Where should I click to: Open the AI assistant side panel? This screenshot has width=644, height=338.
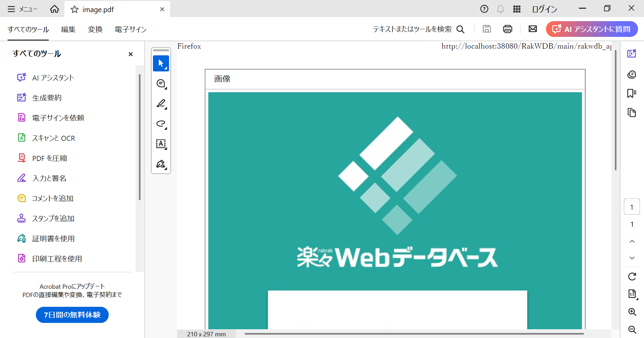(632, 53)
